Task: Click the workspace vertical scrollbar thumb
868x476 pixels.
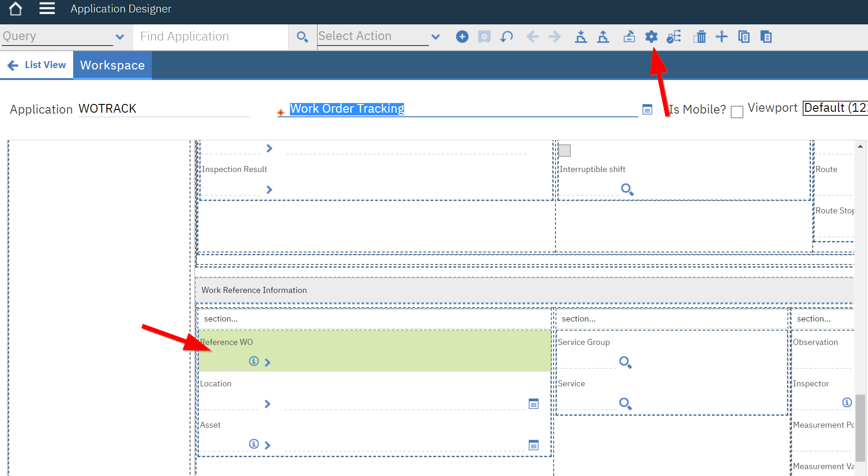Action: [860, 428]
